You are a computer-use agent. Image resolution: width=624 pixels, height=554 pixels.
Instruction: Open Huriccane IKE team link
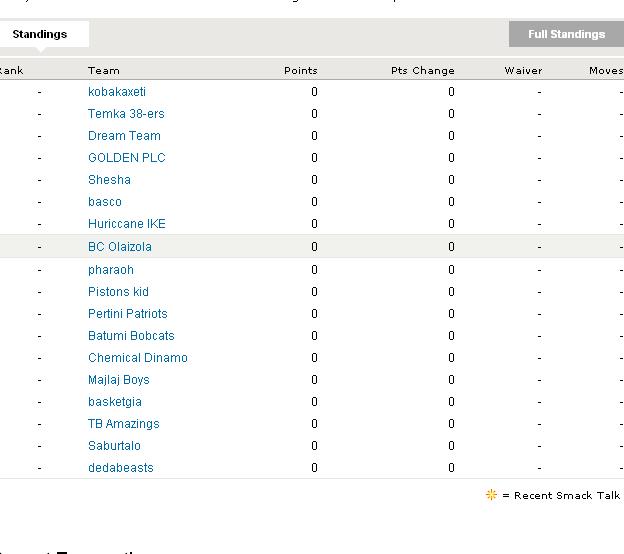127,224
